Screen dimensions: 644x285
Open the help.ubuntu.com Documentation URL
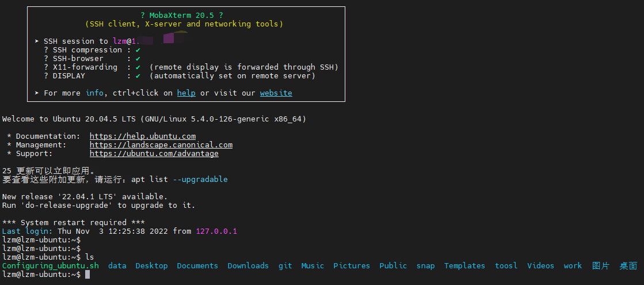(x=143, y=136)
